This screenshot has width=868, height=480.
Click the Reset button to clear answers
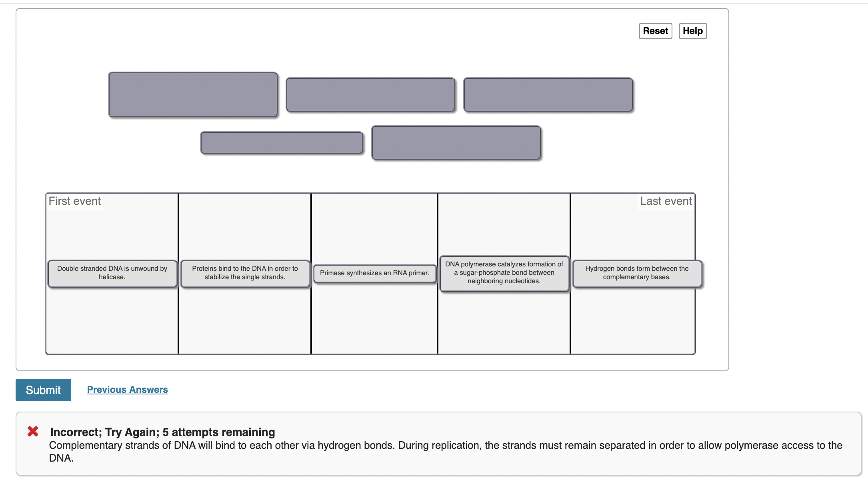point(655,31)
